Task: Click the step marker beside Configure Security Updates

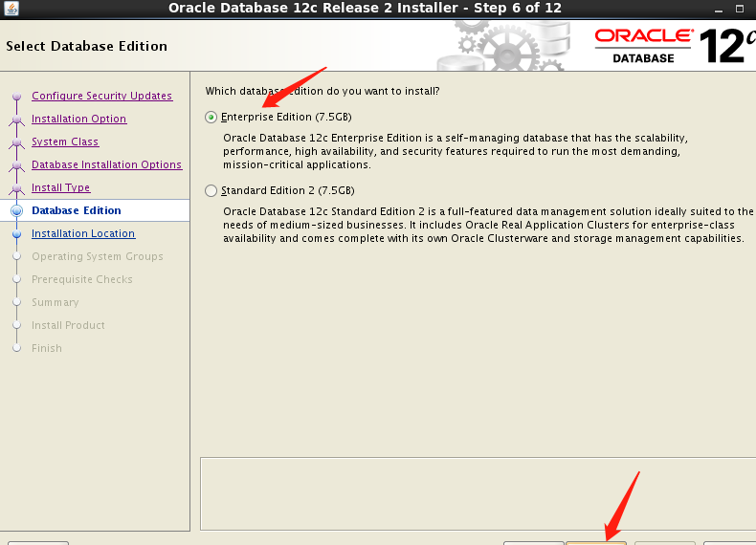Action: (x=17, y=96)
